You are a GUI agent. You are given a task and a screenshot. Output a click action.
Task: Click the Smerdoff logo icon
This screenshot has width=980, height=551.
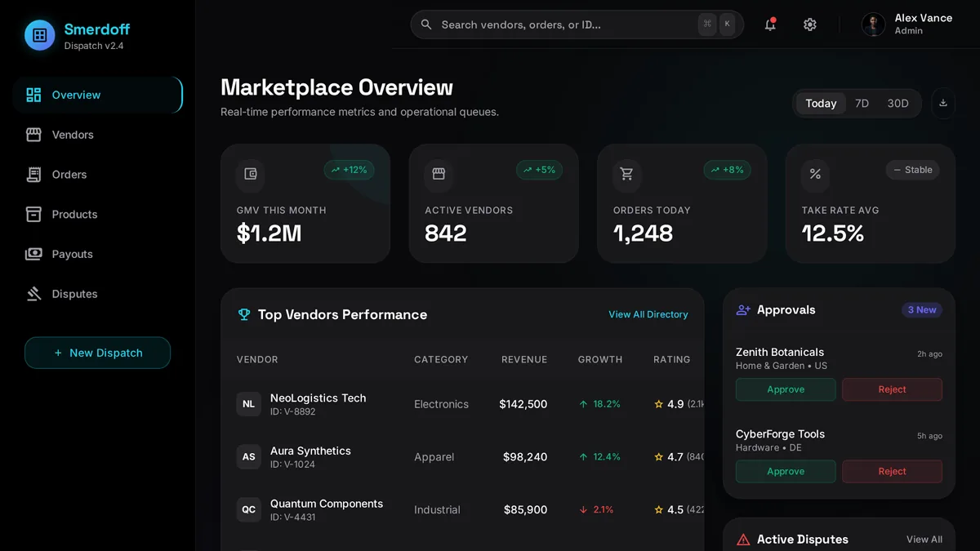(x=39, y=35)
